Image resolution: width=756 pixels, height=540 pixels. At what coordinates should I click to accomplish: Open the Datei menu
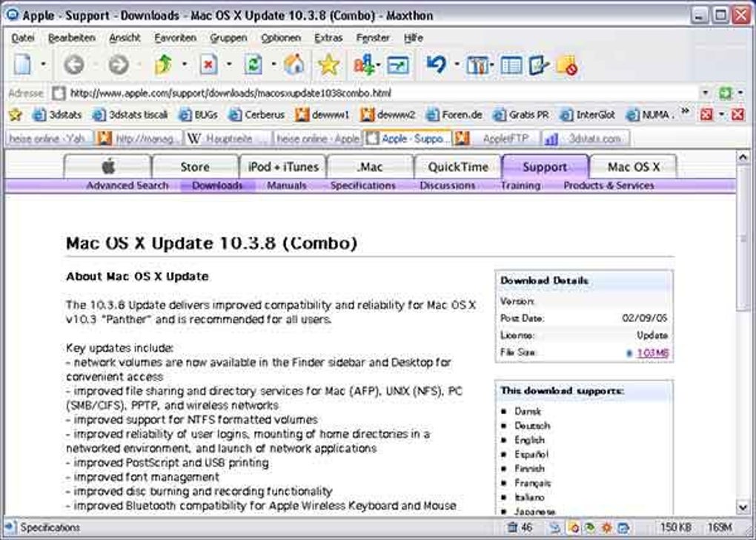pyautogui.click(x=23, y=38)
